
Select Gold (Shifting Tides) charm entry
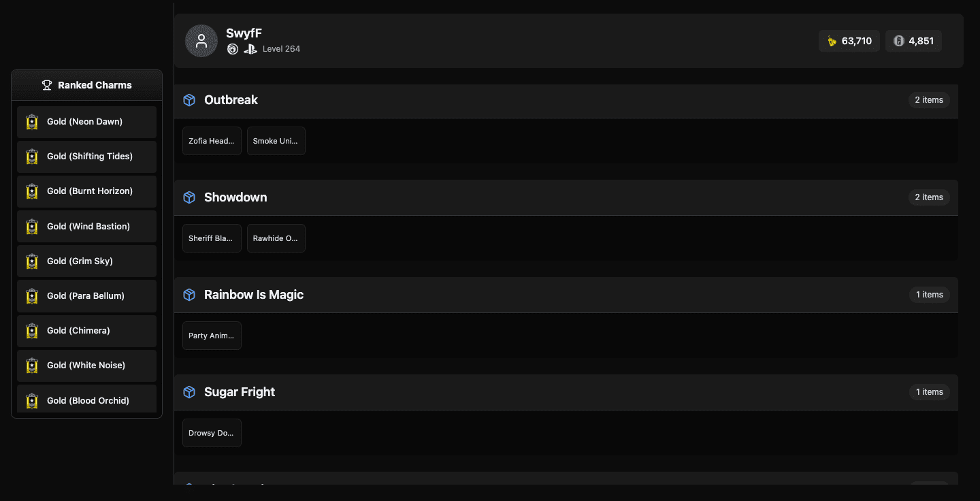[87, 157]
